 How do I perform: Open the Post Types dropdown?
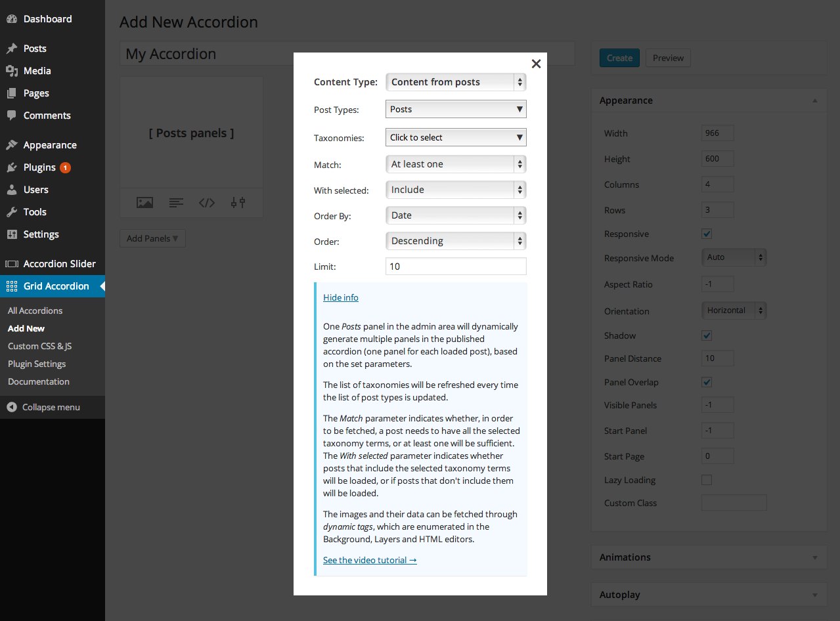coord(456,109)
